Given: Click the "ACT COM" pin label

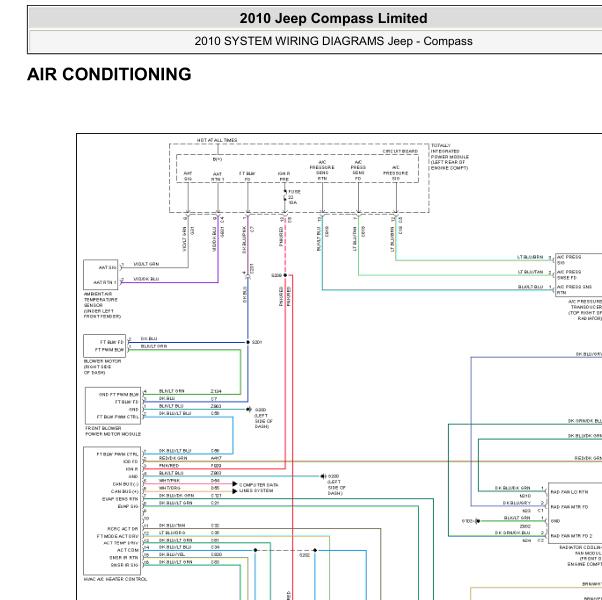Looking at the screenshot, I should coord(127,550).
